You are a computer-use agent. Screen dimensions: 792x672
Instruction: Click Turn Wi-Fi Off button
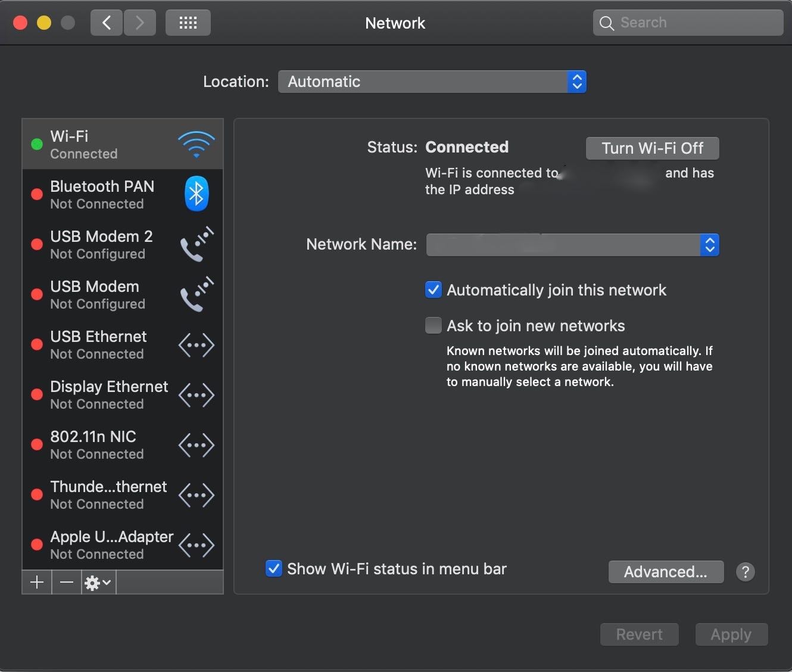click(x=653, y=148)
